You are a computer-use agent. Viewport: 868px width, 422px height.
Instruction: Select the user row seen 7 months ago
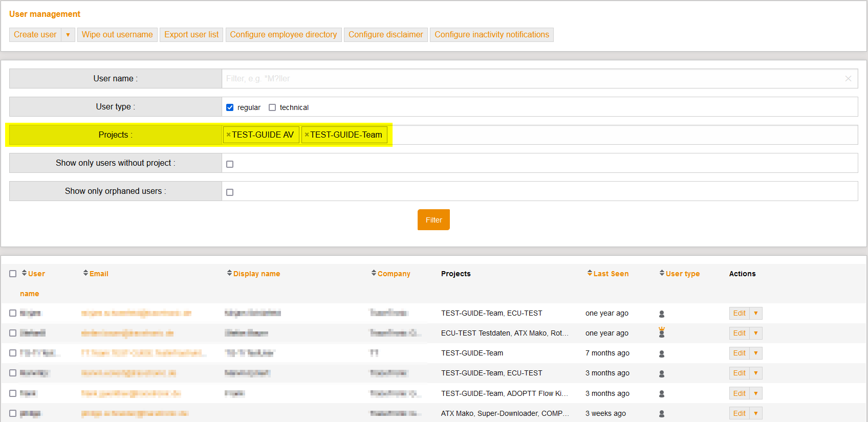tap(13, 353)
